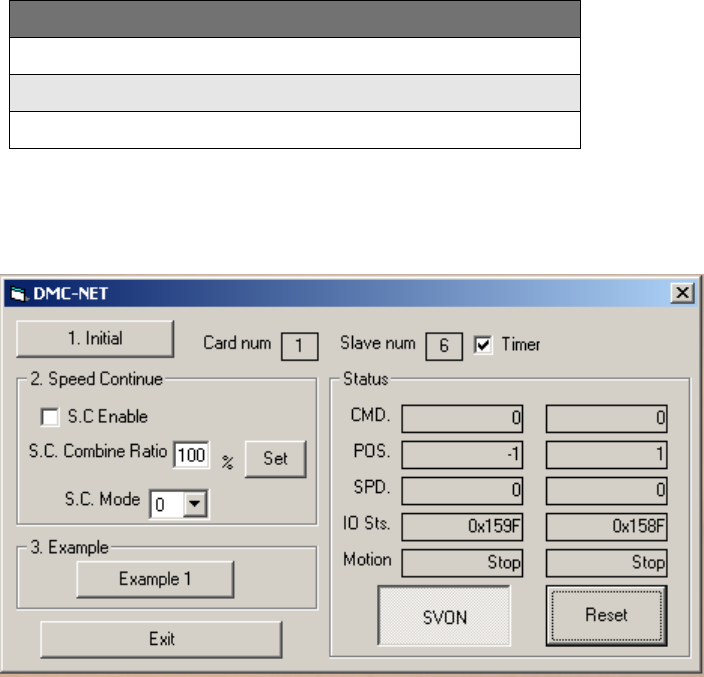The width and height of the screenshot is (704, 677).
Task: Toggle the S.C Enable checkbox
Action: (49, 415)
